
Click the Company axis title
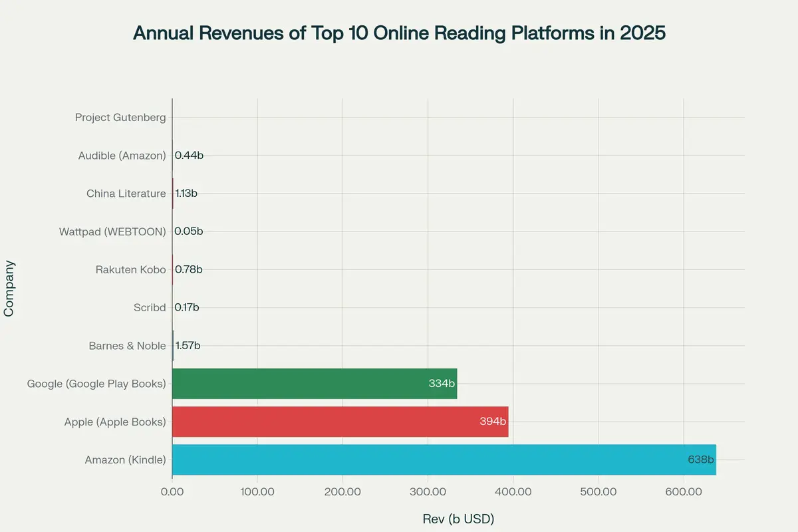(x=9, y=287)
